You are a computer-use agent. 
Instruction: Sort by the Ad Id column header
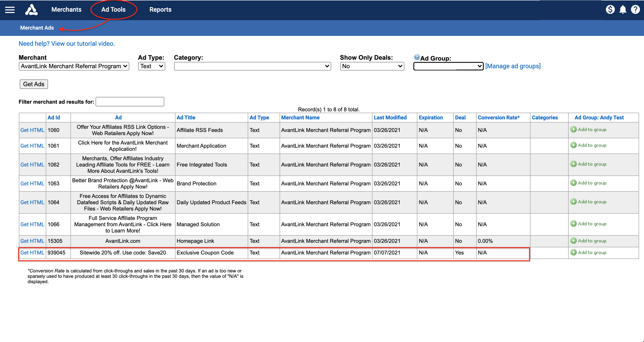coord(54,118)
